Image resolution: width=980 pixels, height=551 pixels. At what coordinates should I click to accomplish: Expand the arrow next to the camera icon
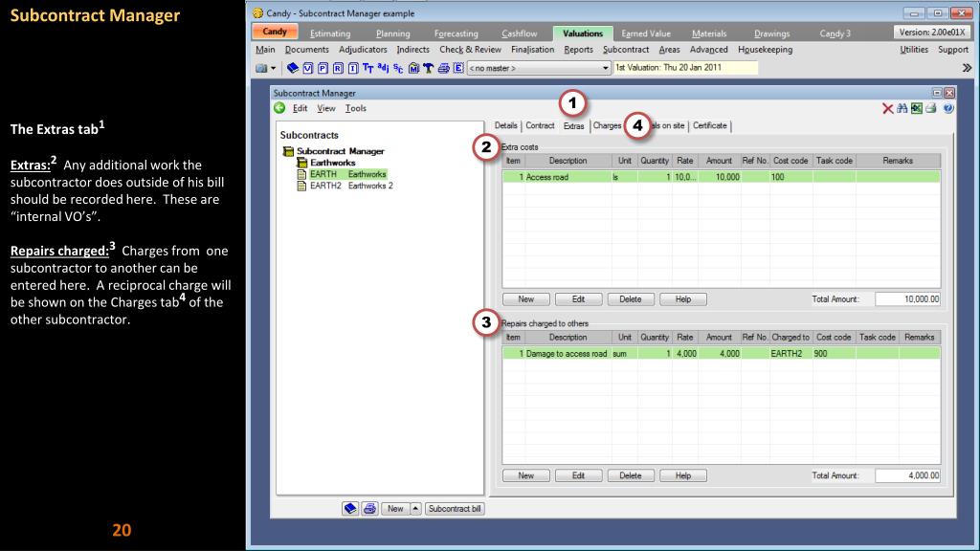pos(273,68)
